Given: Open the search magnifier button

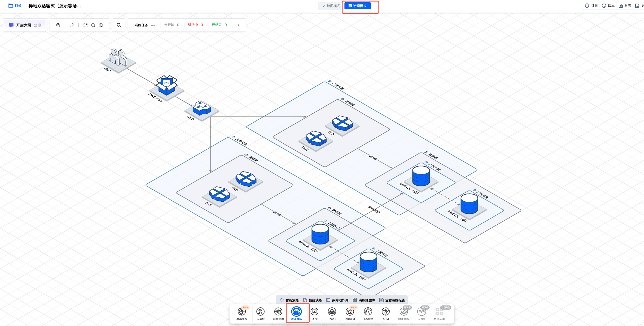Looking at the screenshot, I should tap(119, 25).
